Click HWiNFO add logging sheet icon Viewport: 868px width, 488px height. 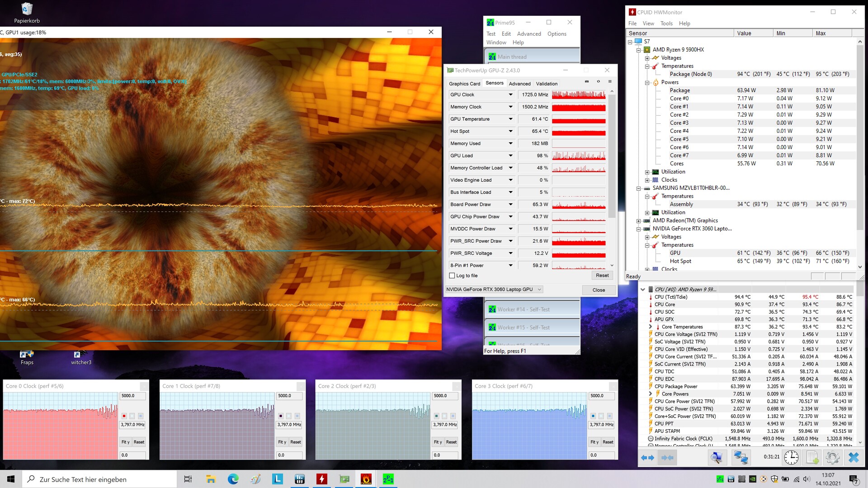pos(812,457)
